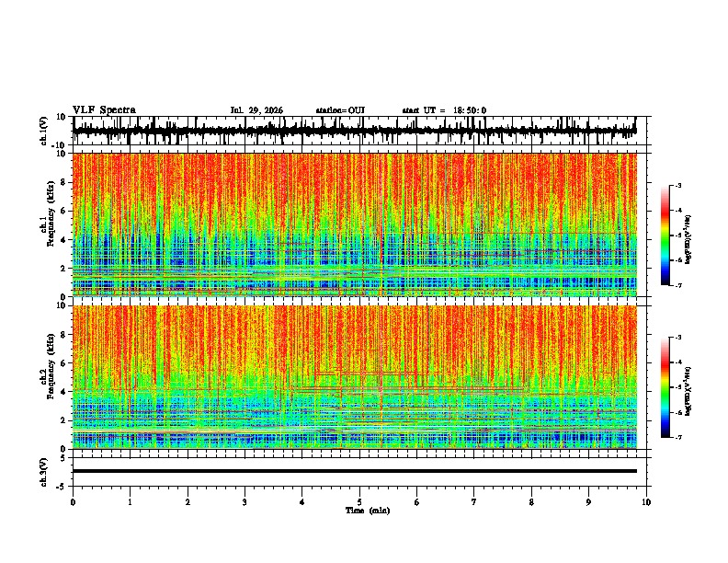
Task: Click the ch.2 log(PSD) color scale bar
Action: tap(665, 387)
